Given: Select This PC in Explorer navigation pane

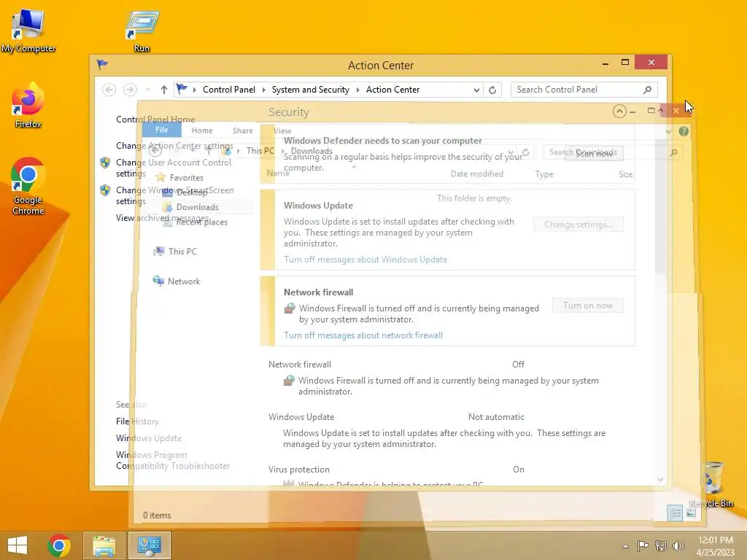Looking at the screenshot, I should 175,252.
